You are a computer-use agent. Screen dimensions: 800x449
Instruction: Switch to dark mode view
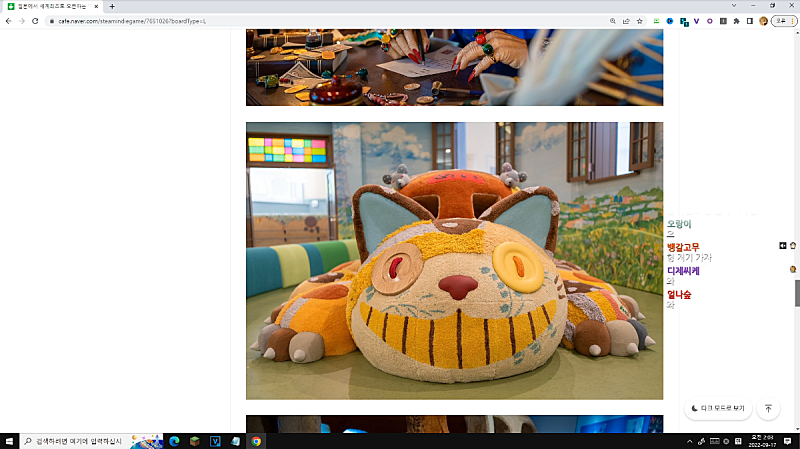coord(718,408)
